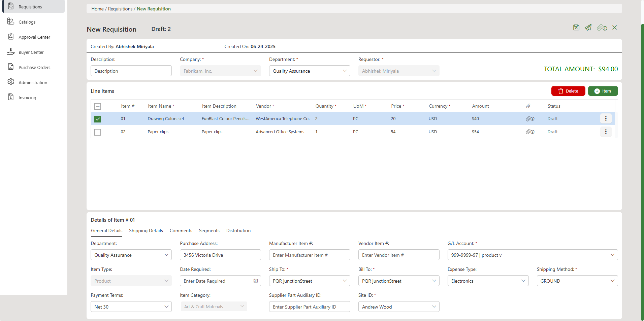The width and height of the screenshot is (644, 321).
Task: Open the Requisitions sidebar item
Action: (x=33, y=7)
